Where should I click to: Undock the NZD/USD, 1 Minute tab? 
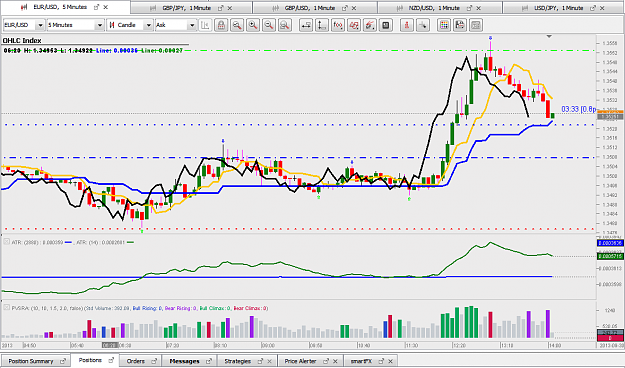[470, 8]
